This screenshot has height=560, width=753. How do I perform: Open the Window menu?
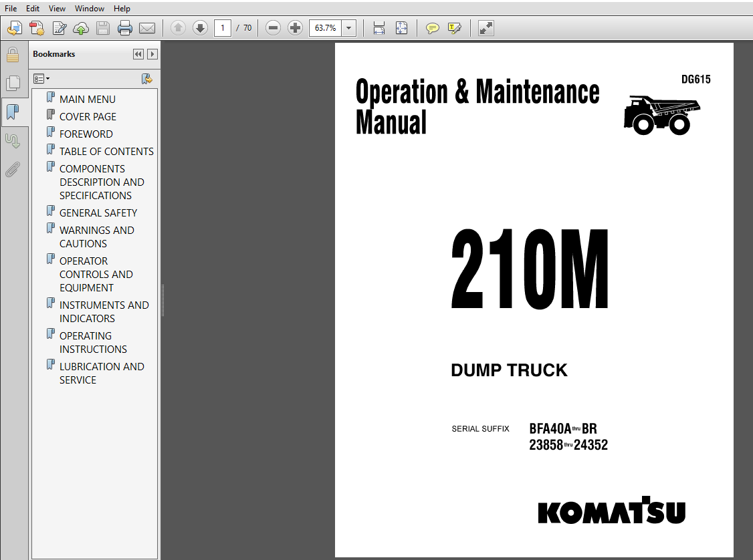pos(90,9)
